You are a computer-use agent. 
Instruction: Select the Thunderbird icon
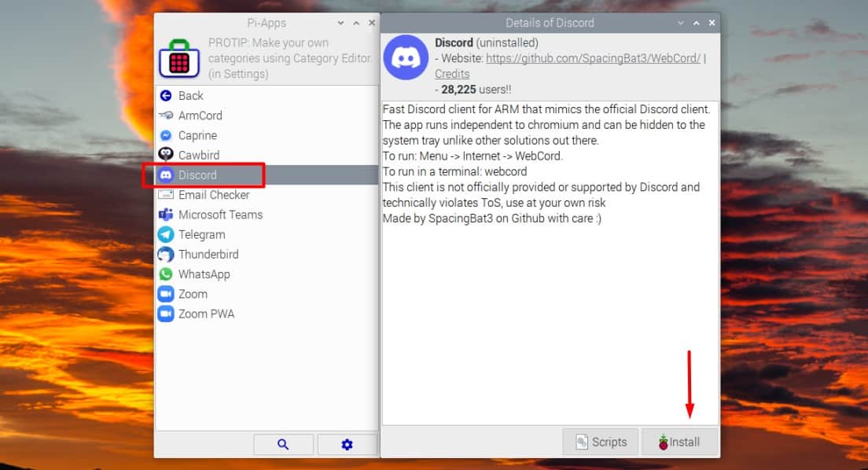pos(165,254)
